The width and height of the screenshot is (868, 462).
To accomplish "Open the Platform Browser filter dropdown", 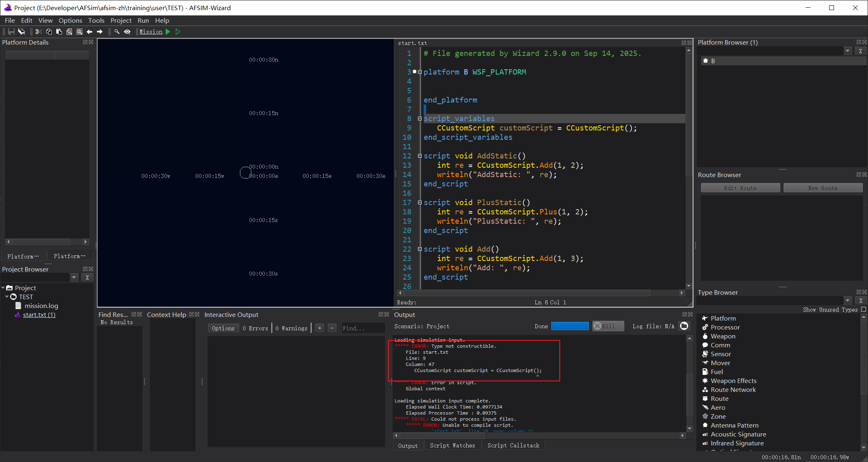I will pos(848,51).
